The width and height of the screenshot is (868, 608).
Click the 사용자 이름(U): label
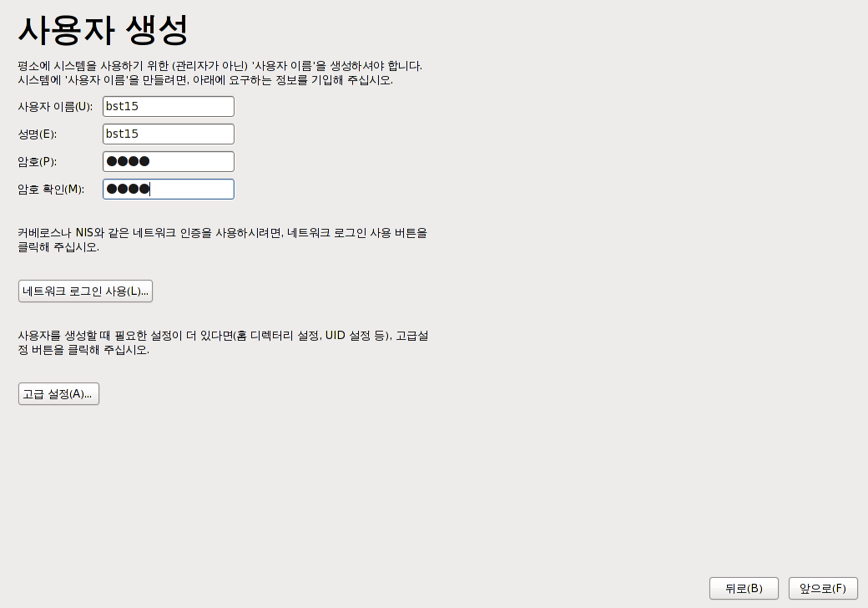55,106
